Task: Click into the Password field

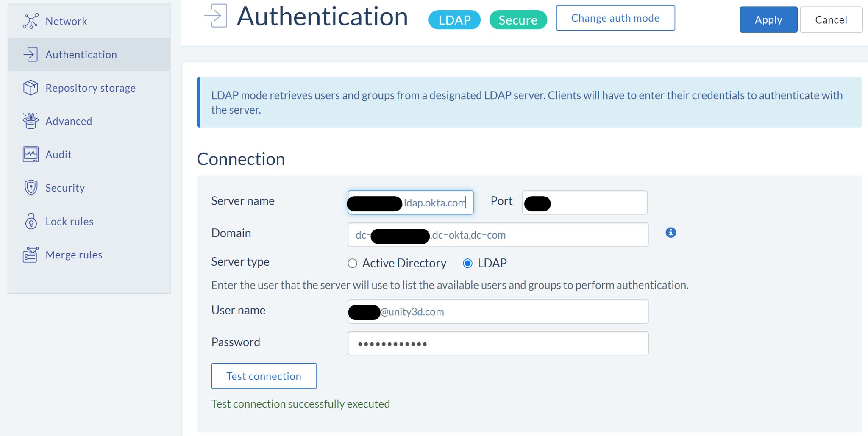Action: pyautogui.click(x=498, y=344)
